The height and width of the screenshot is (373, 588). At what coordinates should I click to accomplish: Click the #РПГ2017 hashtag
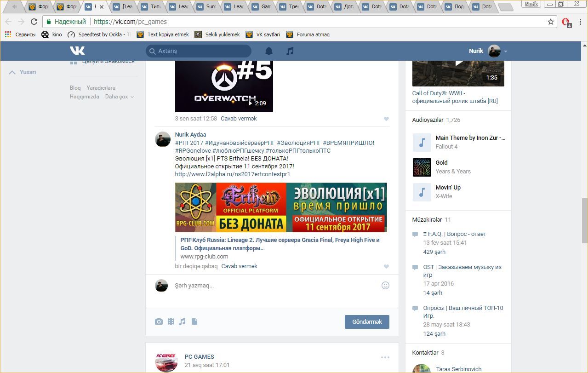tap(189, 143)
